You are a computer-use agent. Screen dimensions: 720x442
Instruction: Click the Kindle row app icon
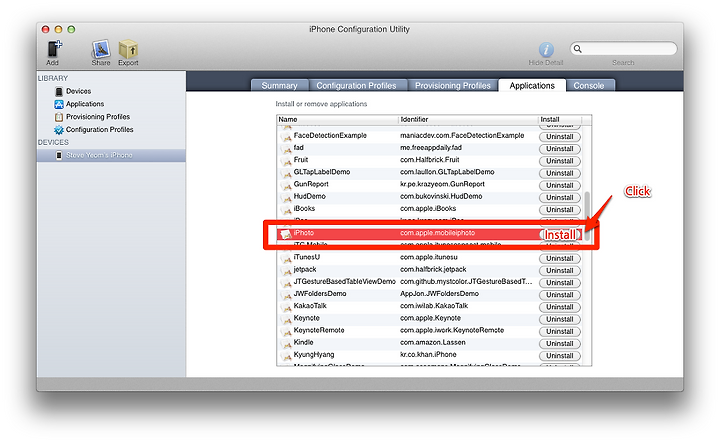287,343
